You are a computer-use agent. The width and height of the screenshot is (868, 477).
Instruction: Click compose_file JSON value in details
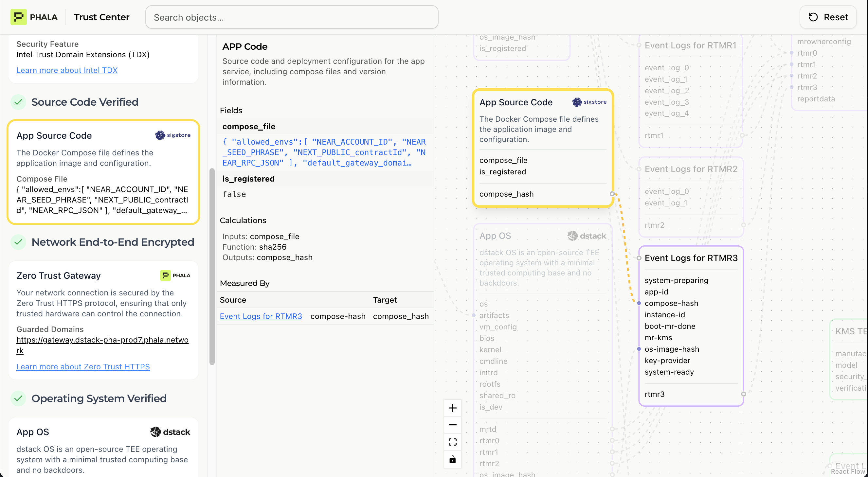pos(323,152)
